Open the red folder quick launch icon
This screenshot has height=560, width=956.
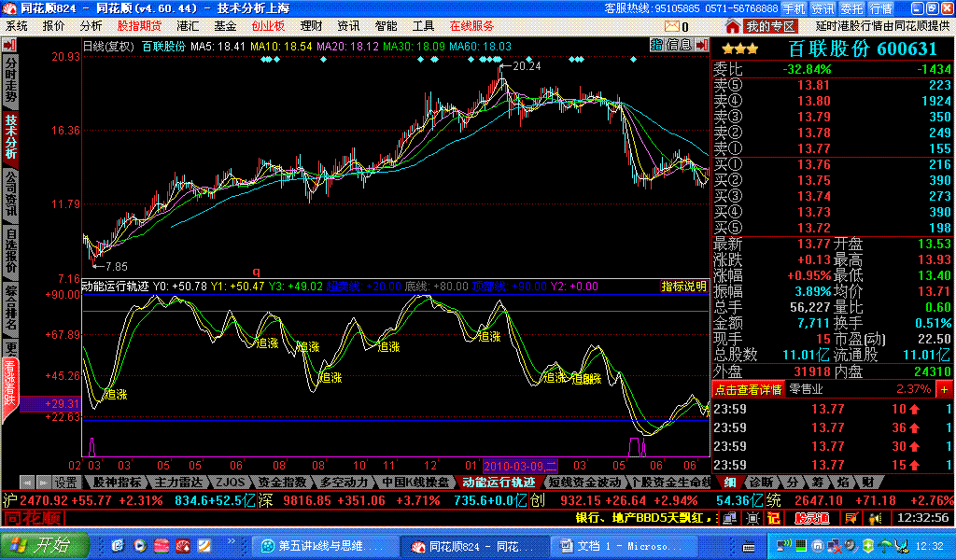point(162,545)
